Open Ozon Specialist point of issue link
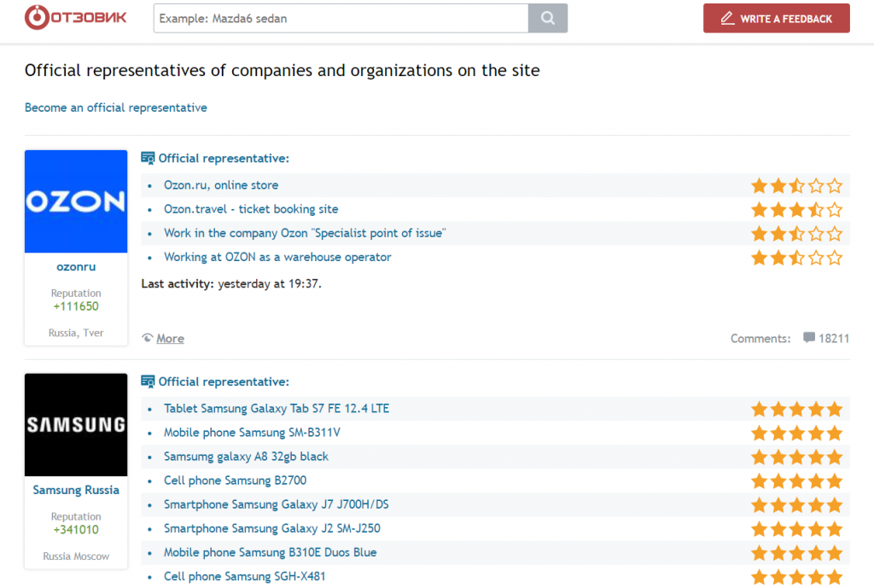This screenshot has width=874, height=588. pyautogui.click(x=305, y=233)
